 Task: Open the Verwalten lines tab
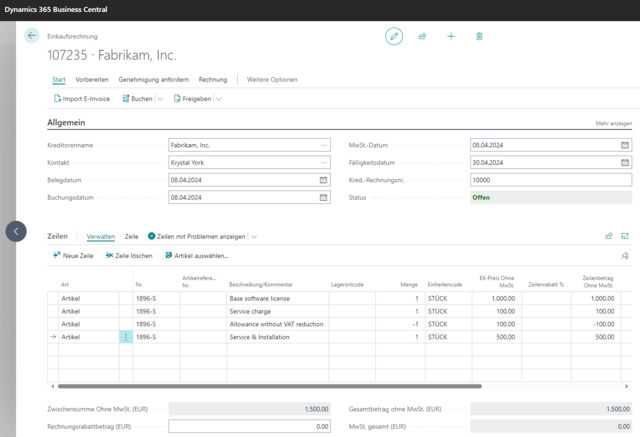tap(100, 237)
